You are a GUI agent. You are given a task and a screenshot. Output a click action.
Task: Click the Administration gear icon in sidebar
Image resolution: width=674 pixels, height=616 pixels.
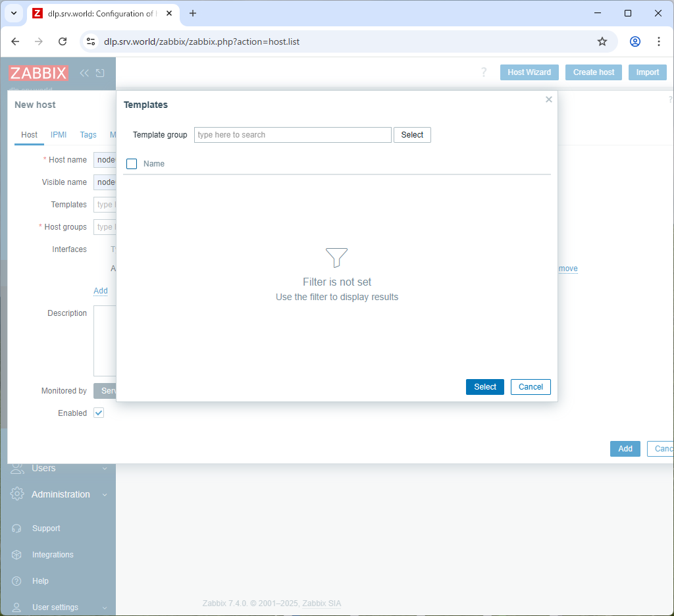point(16,494)
